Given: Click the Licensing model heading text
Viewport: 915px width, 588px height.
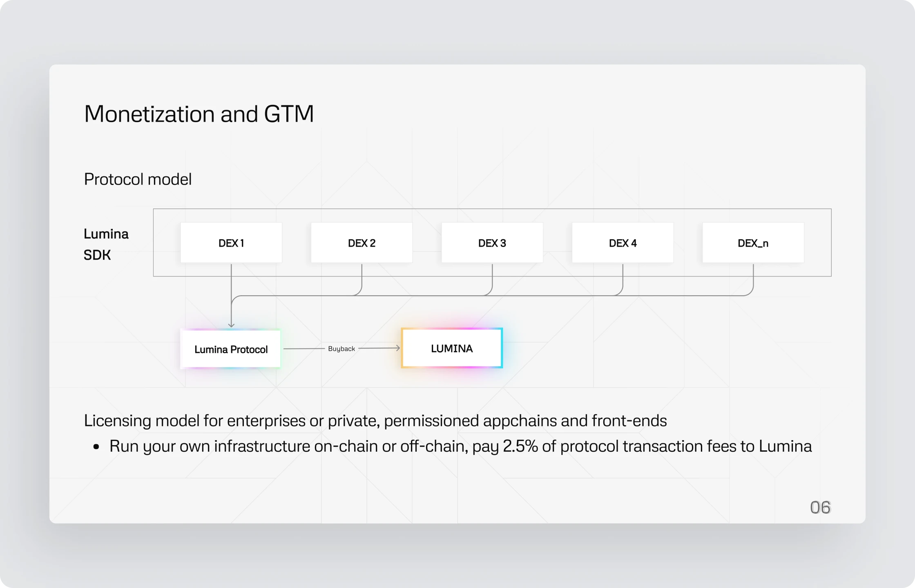Looking at the screenshot, I should pos(375,421).
